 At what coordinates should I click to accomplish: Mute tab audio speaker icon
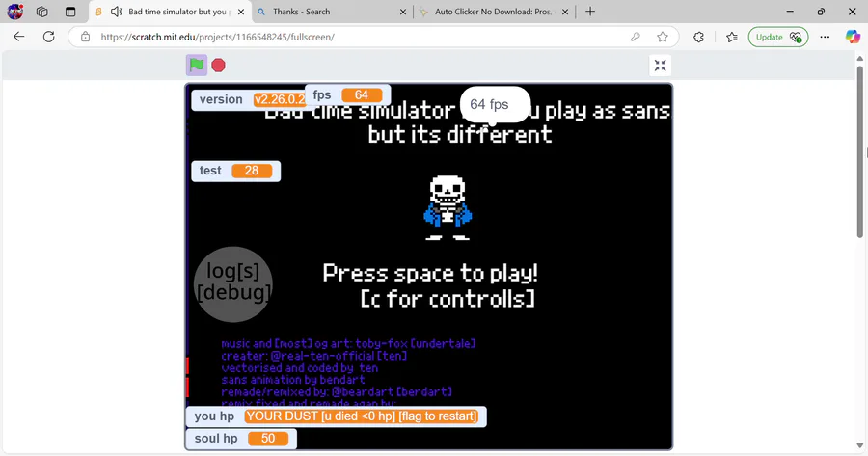click(x=117, y=11)
